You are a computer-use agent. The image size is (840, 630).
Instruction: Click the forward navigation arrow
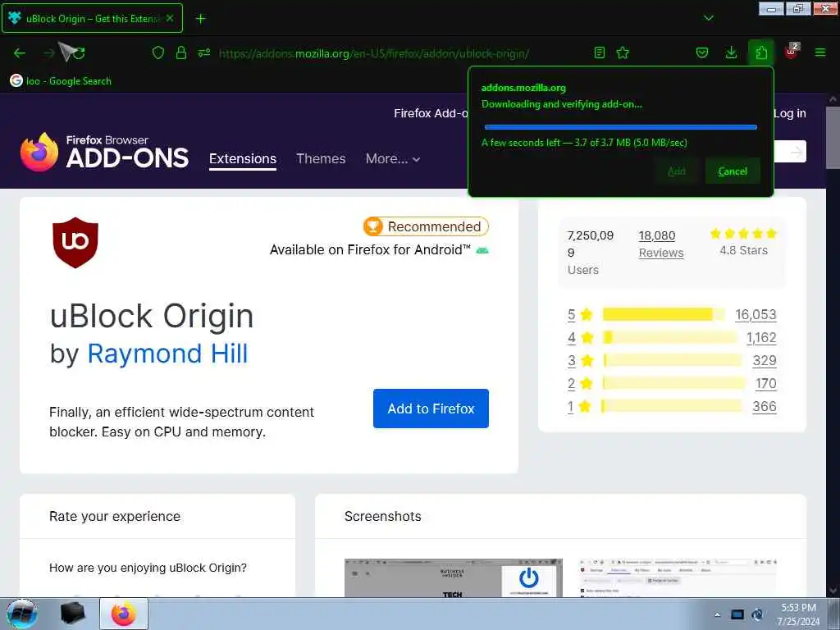(x=49, y=53)
